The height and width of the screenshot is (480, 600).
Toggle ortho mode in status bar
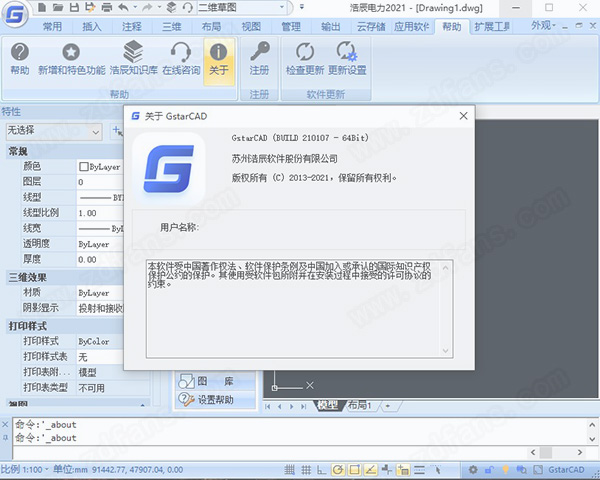pyautogui.click(x=321, y=470)
